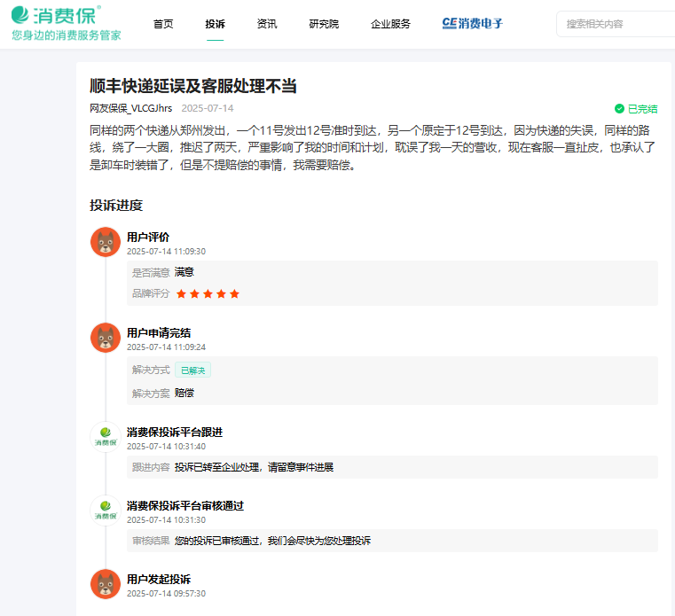Click the slogan 您身边的消费服务管家
Image resolution: width=675 pixels, height=616 pixels.
click(x=67, y=35)
